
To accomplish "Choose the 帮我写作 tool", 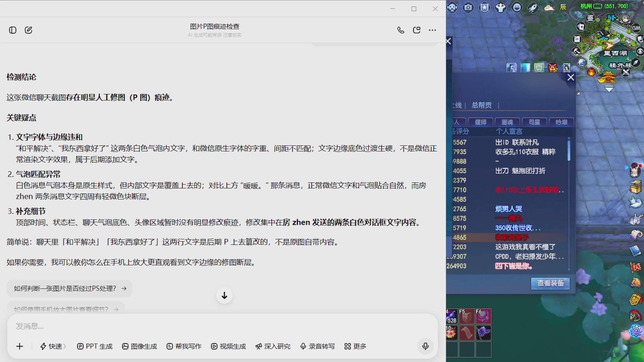I will 184,346.
